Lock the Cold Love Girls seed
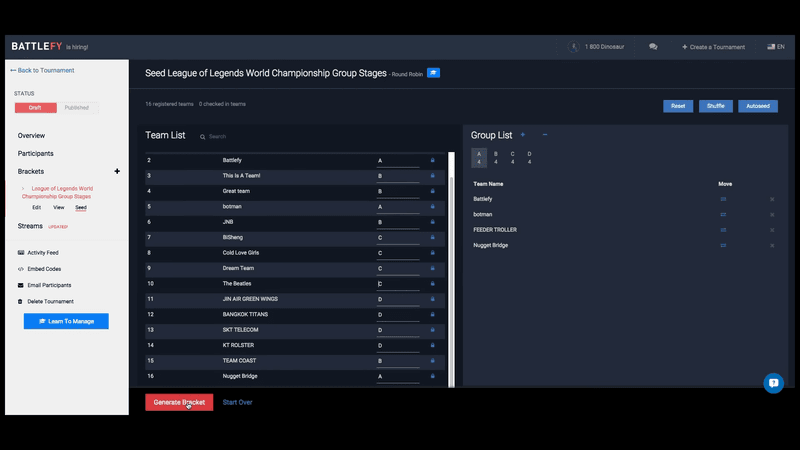The width and height of the screenshot is (800, 450). tap(433, 253)
